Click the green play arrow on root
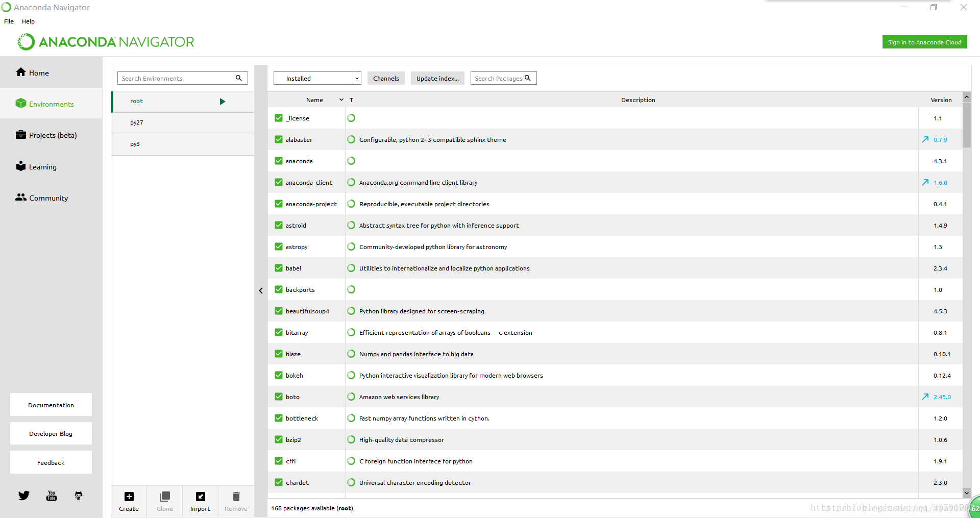980x518 pixels. click(x=223, y=102)
